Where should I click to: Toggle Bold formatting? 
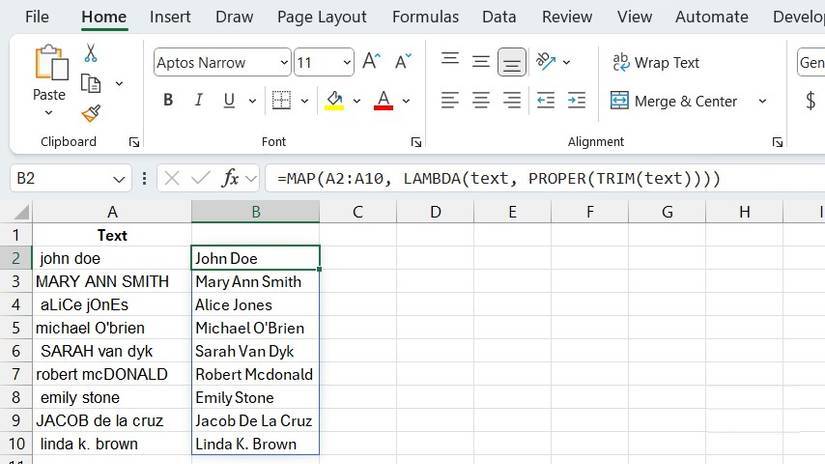pos(168,100)
